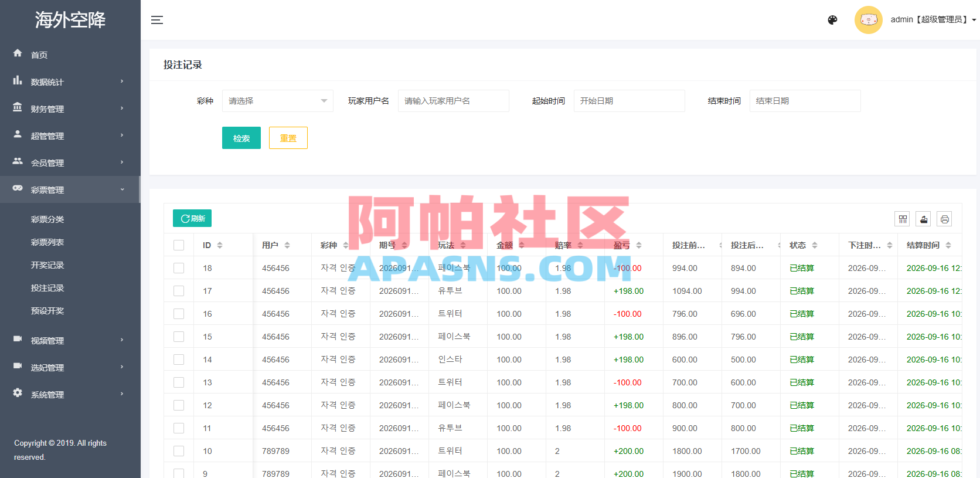
Task: Click the gamepad icon beside 彩票管理
Action: coord(18,188)
